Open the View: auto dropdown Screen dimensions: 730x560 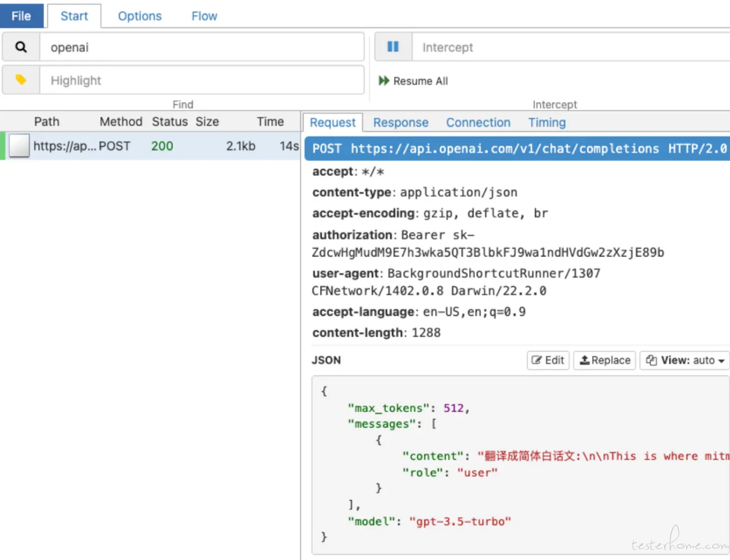[685, 360]
